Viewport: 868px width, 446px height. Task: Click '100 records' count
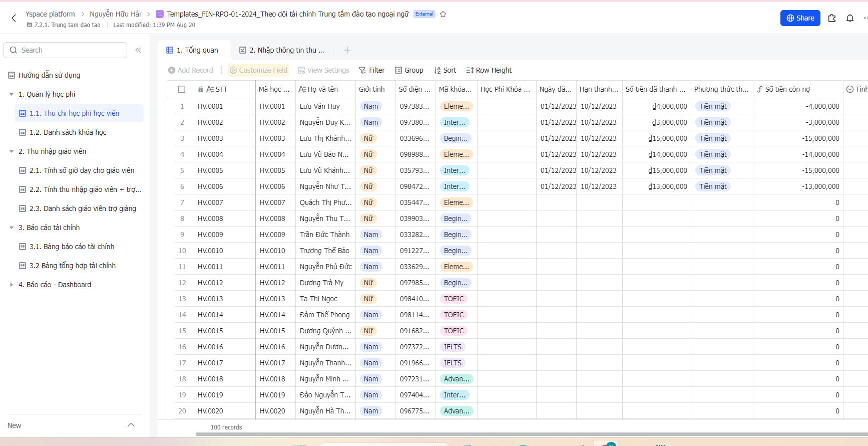[x=226, y=427]
